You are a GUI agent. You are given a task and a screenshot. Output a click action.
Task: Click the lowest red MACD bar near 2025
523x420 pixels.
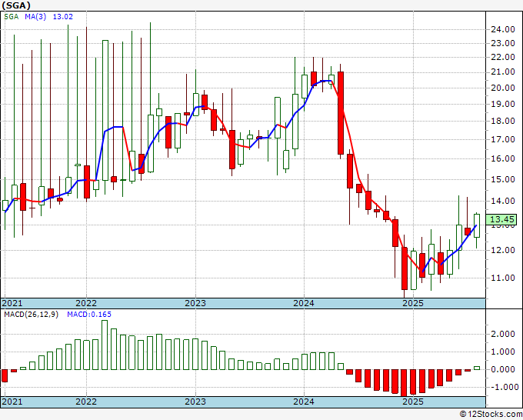pyautogui.click(x=405, y=383)
